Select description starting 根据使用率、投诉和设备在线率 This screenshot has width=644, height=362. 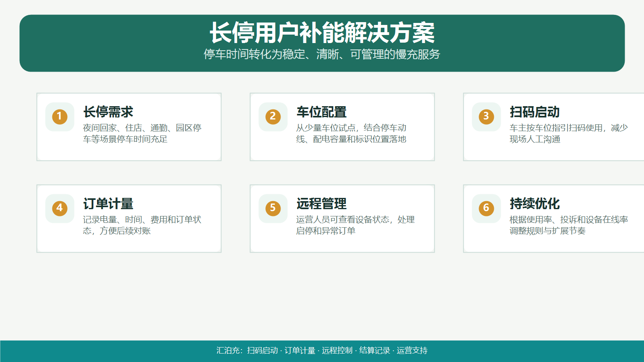pyautogui.click(x=569, y=225)
